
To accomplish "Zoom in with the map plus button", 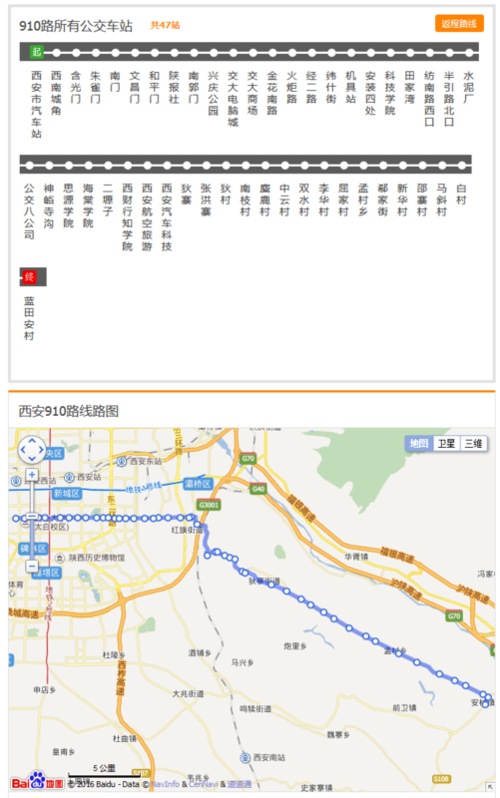I will (32, 475).
